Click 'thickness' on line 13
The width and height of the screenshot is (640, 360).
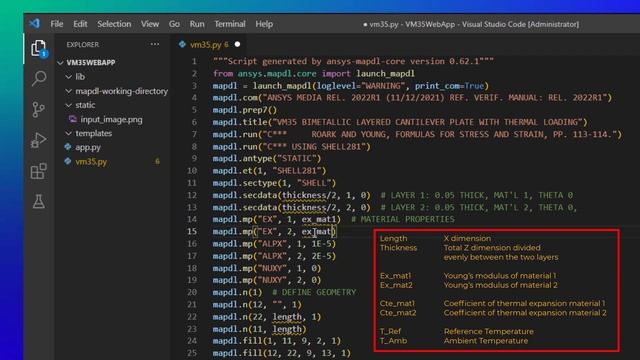pos(304,207)
